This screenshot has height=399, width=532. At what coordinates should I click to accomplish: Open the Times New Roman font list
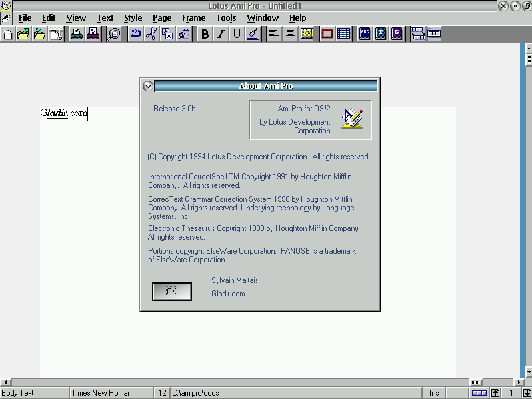(111, 393)
